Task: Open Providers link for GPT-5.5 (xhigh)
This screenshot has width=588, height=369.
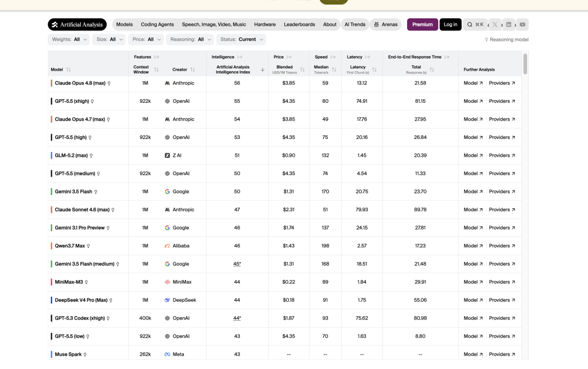Action: (x=502, y=101)
